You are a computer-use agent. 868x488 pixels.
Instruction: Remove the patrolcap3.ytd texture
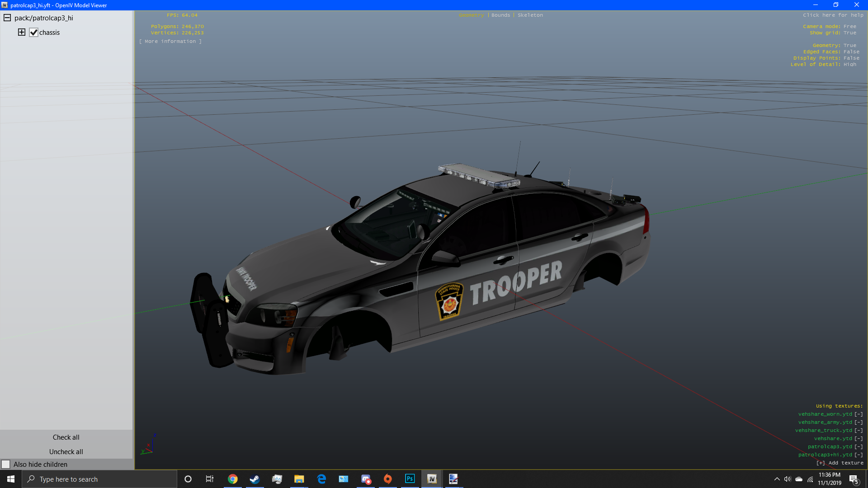(x=859, y=446)
